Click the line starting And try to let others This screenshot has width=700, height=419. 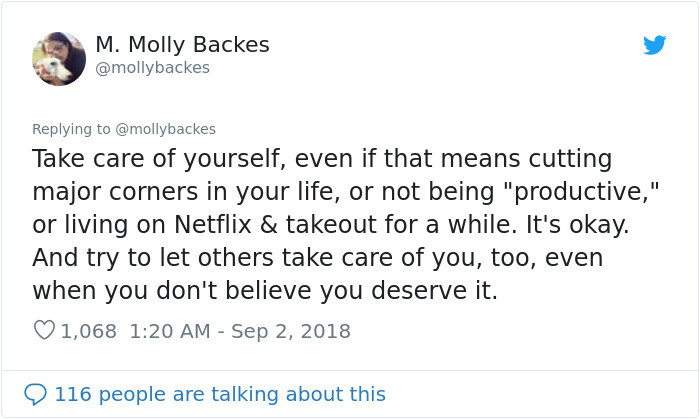pyautogui.click(x=319, y=257)
